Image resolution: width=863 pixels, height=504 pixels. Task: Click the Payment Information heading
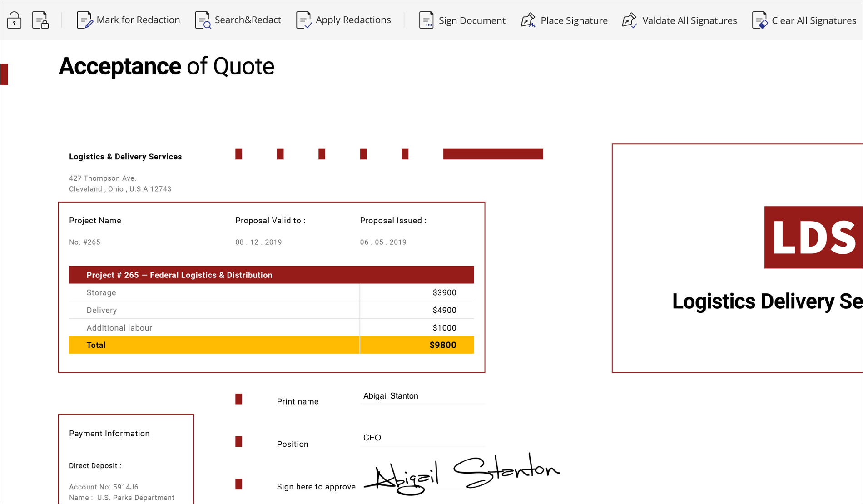[109, 434]
